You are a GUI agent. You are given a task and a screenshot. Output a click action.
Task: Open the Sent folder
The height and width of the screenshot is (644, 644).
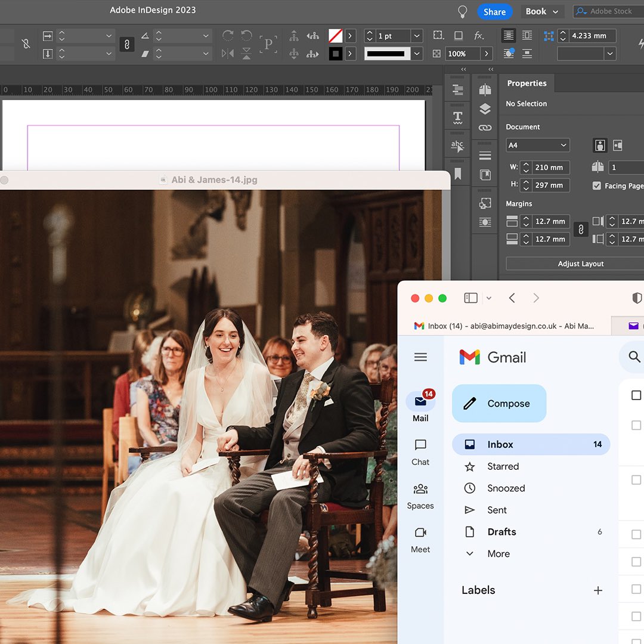(x=531, y=510)
